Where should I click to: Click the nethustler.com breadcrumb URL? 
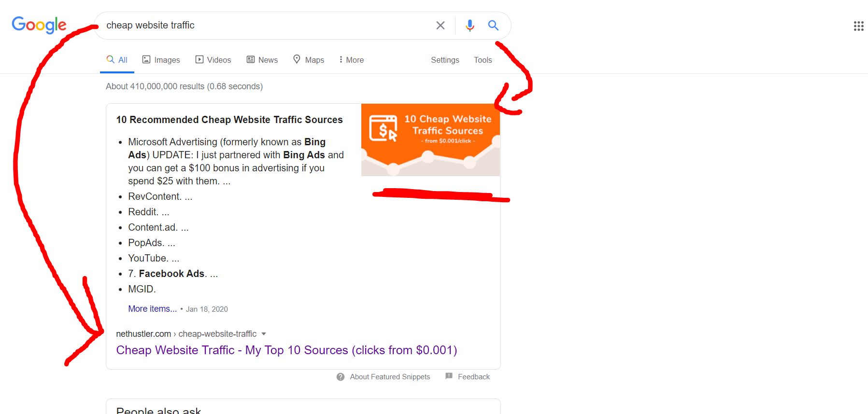click(186, 334)
